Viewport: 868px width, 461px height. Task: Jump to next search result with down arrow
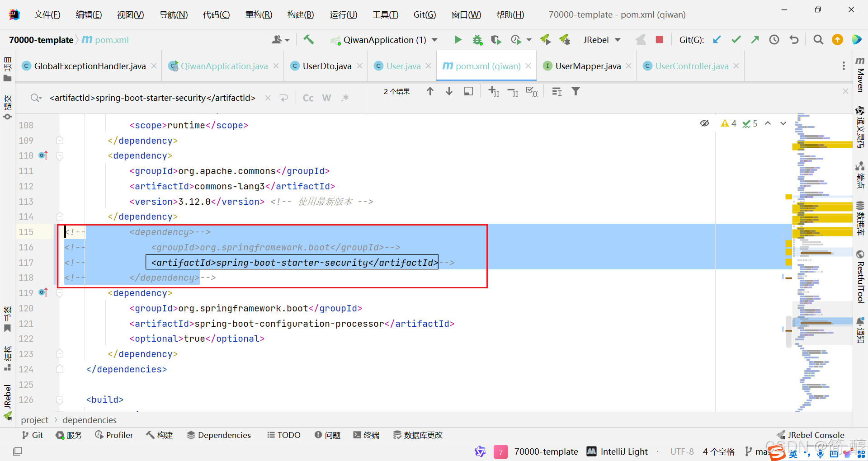(x=449, y=91)
